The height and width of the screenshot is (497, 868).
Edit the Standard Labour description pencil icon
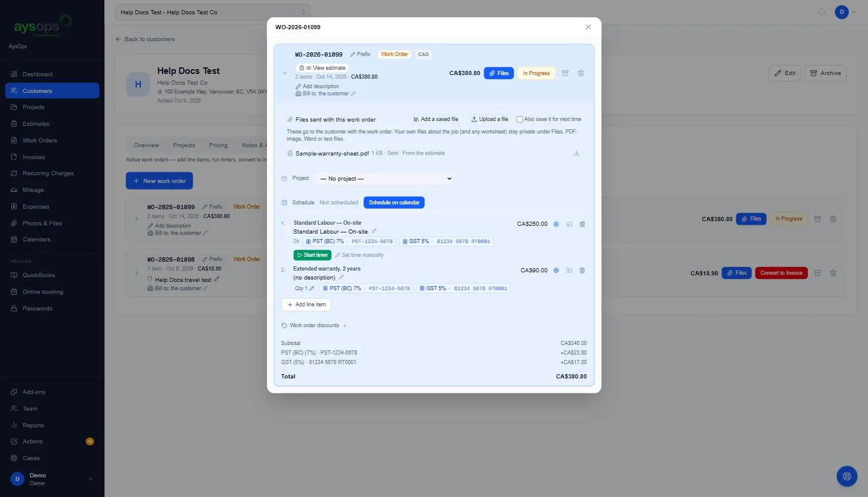tap(374, 231)
